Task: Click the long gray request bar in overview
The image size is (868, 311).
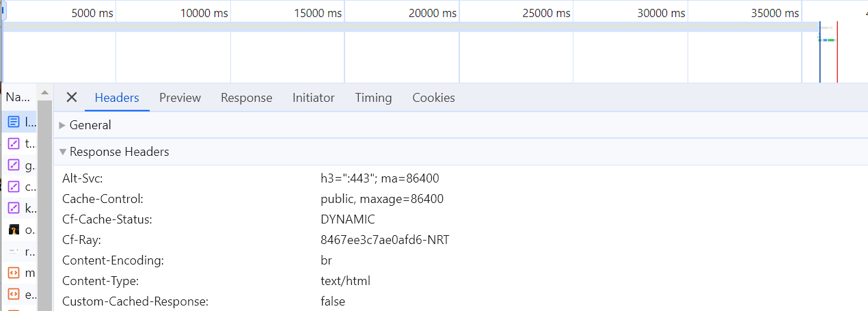Action: (x=410, y=27)
